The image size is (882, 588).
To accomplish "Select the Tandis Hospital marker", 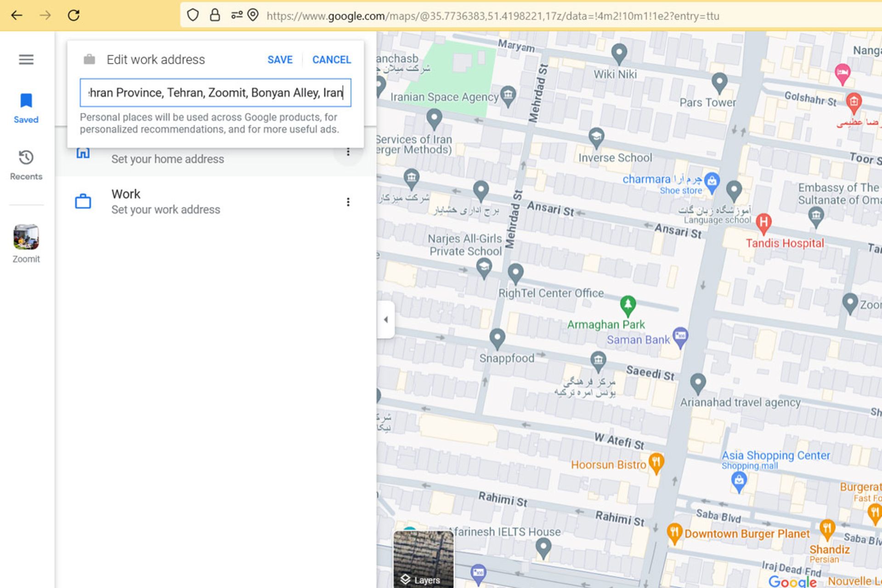I will coord(763,224).
